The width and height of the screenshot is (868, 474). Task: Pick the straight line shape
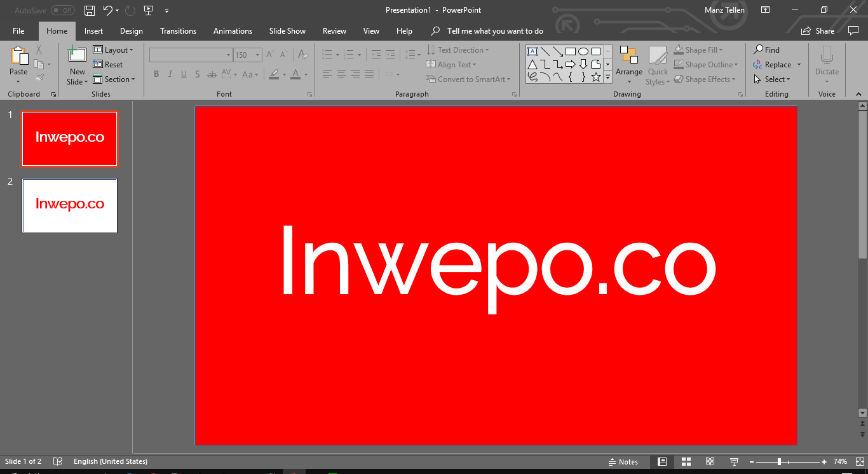click(545, 51)
